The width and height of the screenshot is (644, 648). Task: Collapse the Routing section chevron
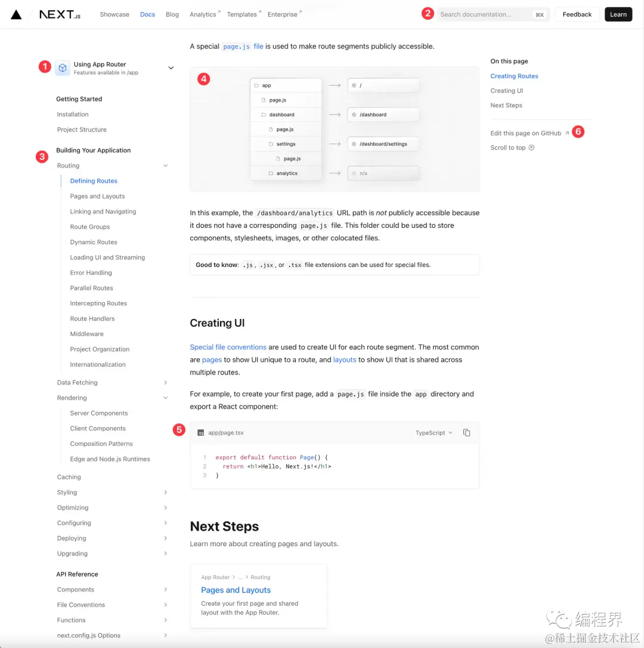point(165,166)
